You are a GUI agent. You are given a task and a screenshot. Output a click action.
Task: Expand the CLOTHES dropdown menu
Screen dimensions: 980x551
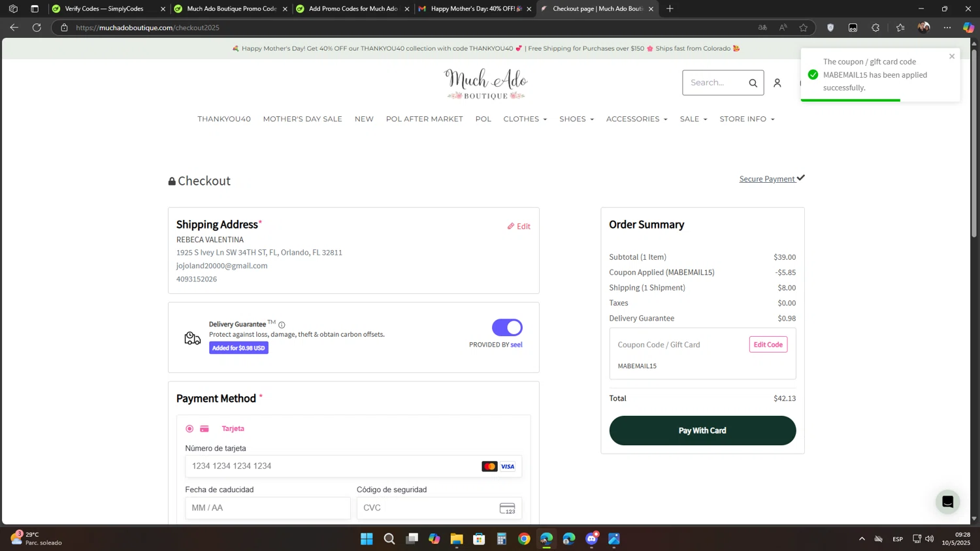click(x=525, y=119)
